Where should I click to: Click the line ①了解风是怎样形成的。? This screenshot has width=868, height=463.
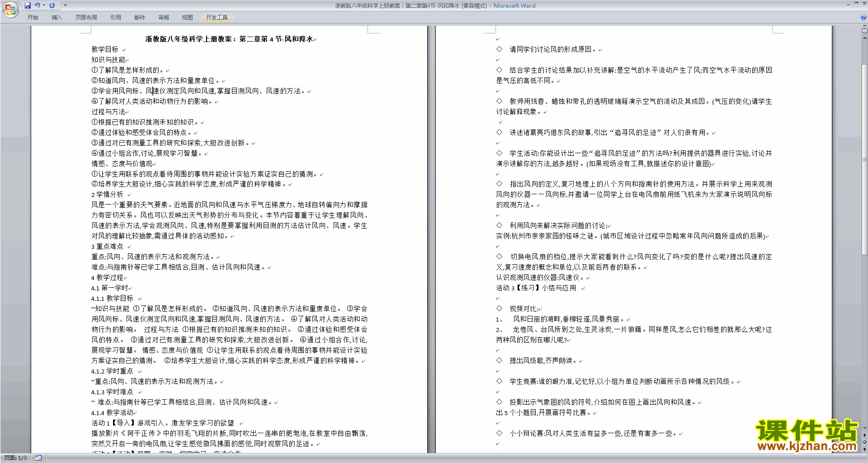(129, 70)
